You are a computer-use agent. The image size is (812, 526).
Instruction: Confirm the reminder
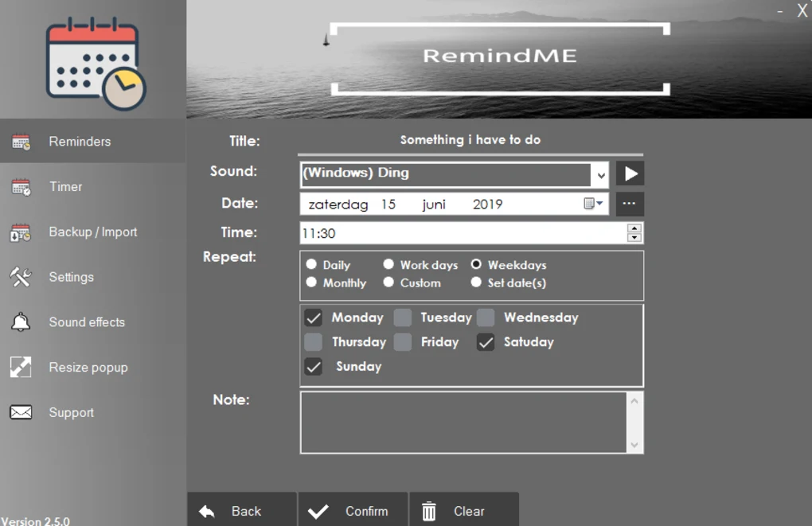pyautogui.click(x=353, y=510)
